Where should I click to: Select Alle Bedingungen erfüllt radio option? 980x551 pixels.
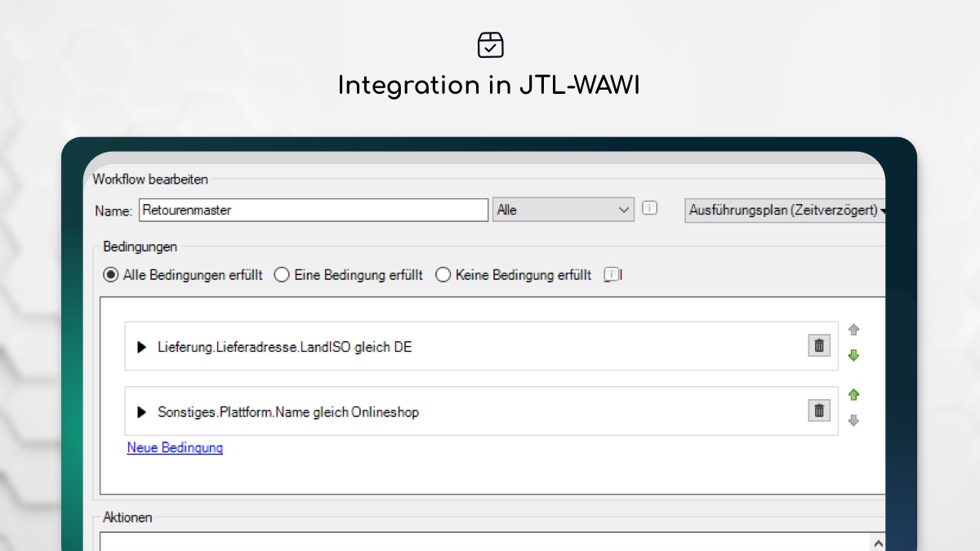pyautogui.click(x=111, y=275)
